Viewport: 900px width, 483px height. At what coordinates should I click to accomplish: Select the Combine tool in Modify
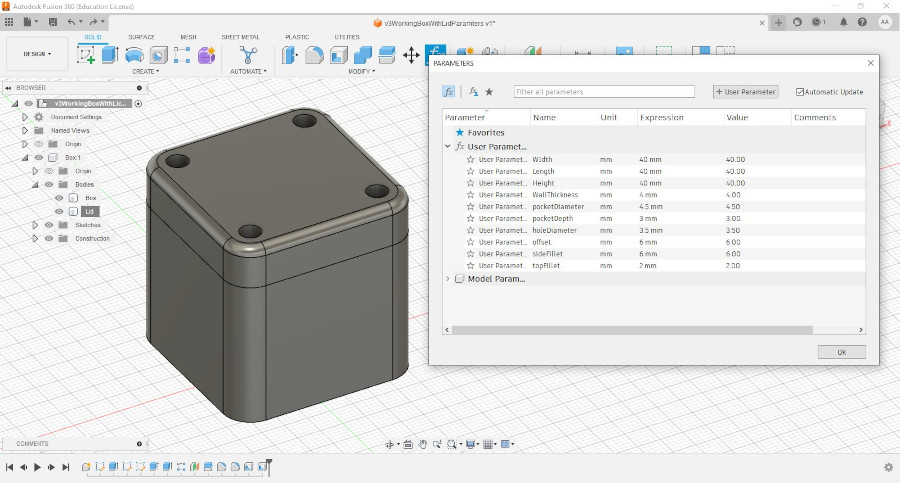[x=363, y=55]
